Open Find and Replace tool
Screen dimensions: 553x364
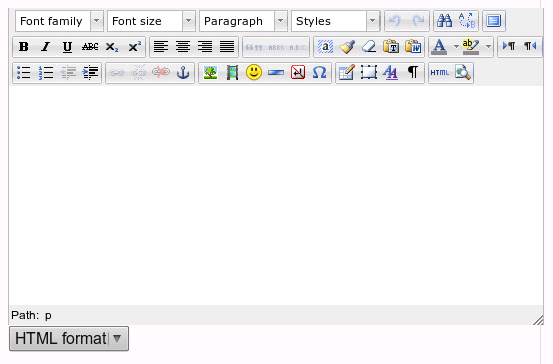click(x=467, y=21)
